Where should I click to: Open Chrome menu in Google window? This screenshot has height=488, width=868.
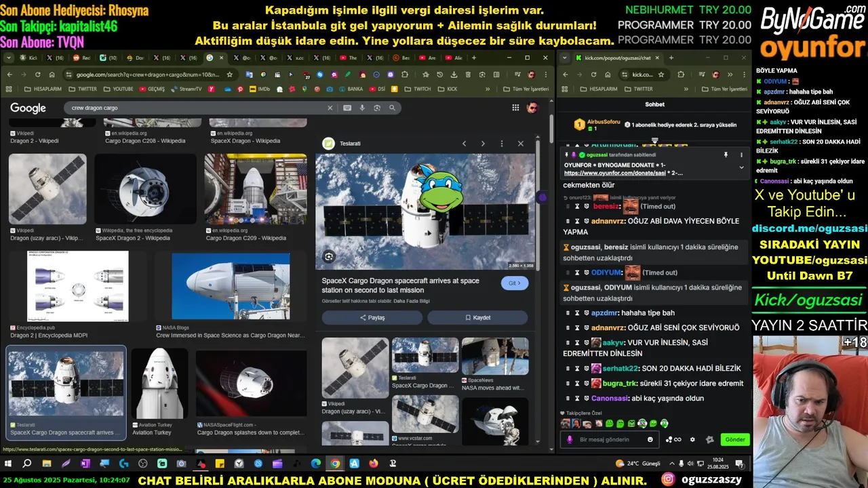546,75
